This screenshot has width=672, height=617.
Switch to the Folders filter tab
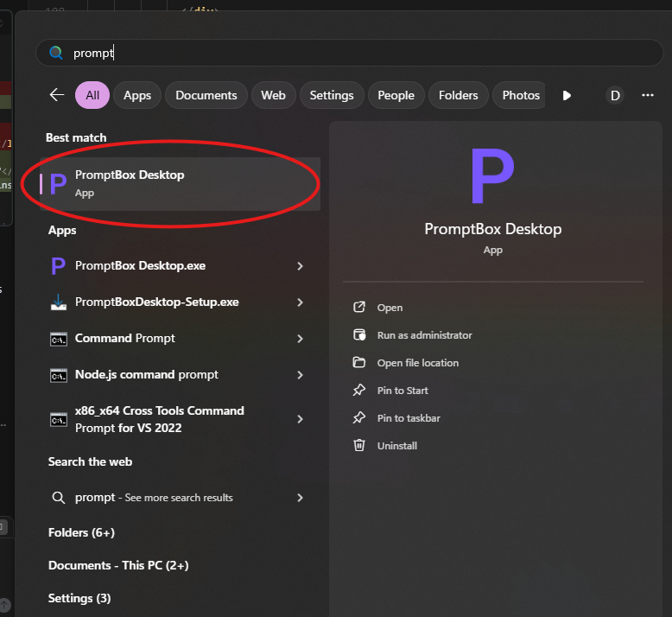(458, 95)
